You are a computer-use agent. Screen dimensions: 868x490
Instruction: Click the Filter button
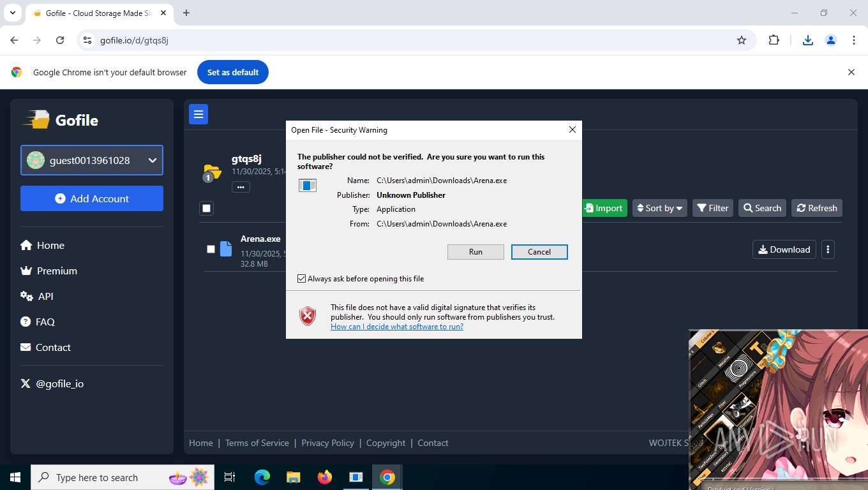pyautogui.click(x=713, y=208)
